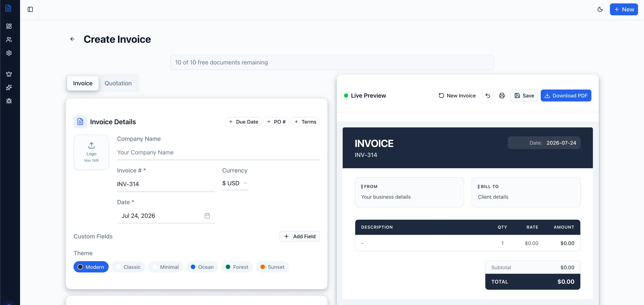Image resolution: width=644 pixels, height=305 pixels.
Task: Click the undo arrow in Live Preview
Action: point(488,95)
